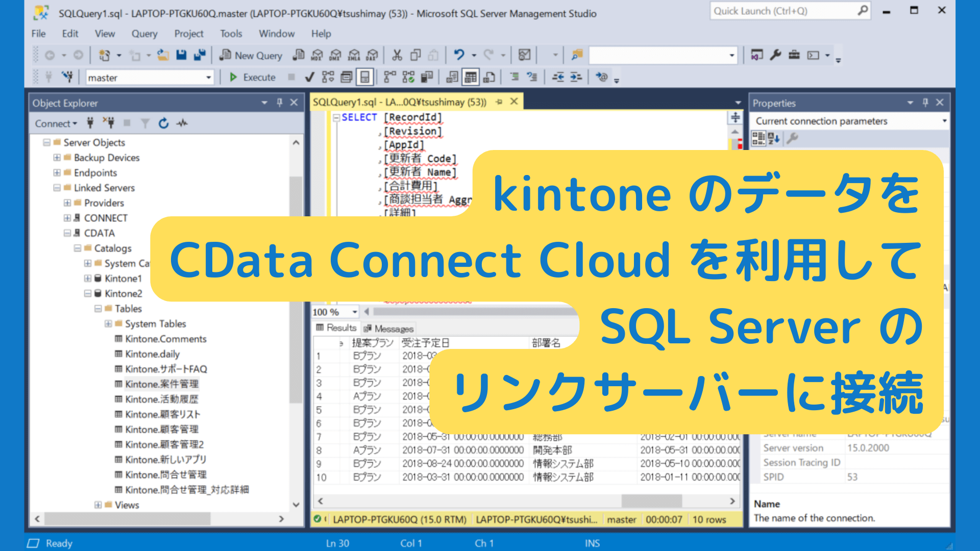This screenshot has height=551, width=980.
Task: Toggle pin on the Object Explorer panel
Action: (279, 103)
